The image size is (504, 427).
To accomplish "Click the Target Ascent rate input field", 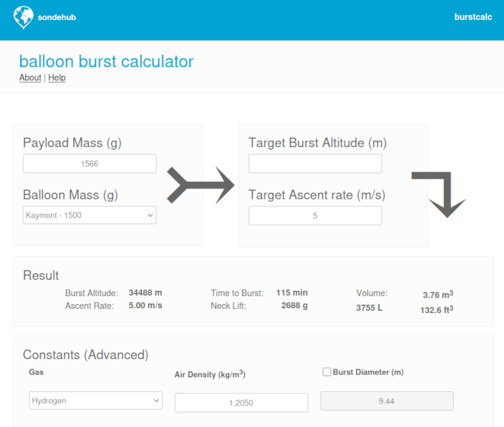I will point(315,216).
